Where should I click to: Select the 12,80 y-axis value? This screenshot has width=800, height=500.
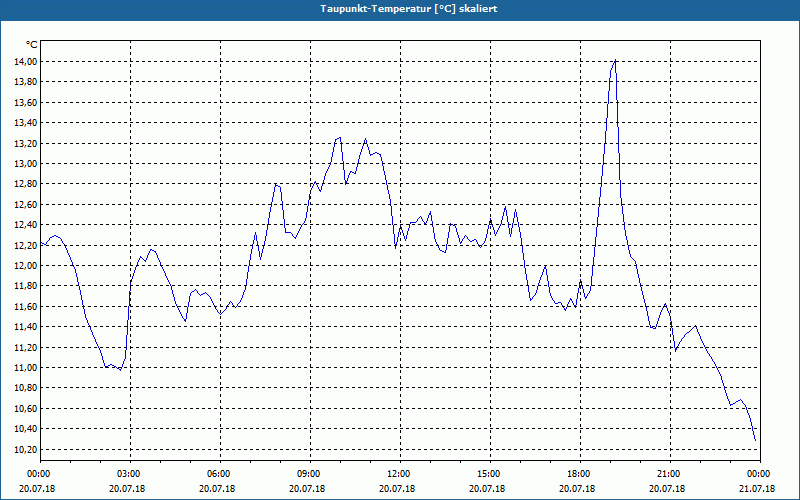click(27, 184)
